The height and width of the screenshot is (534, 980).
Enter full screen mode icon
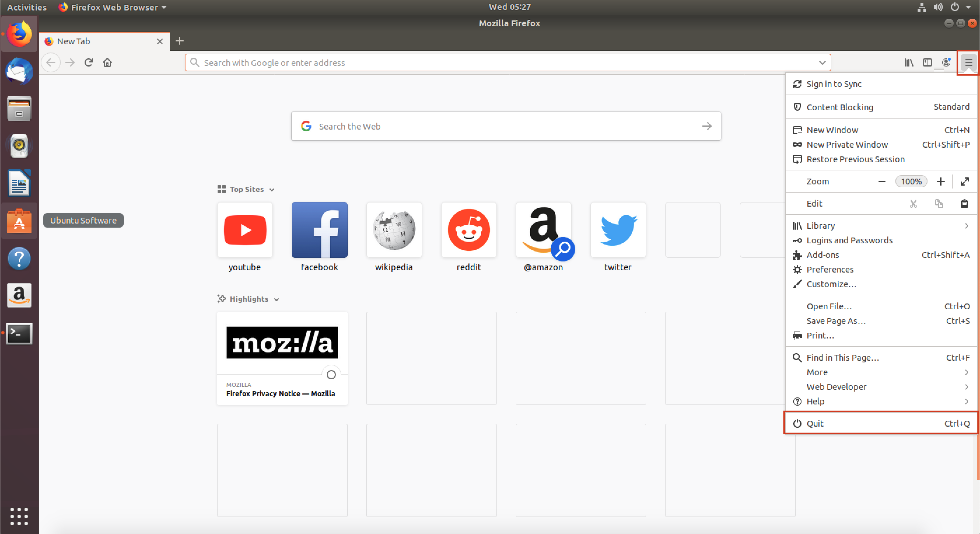pyautogui.click(x=965, y=182)
